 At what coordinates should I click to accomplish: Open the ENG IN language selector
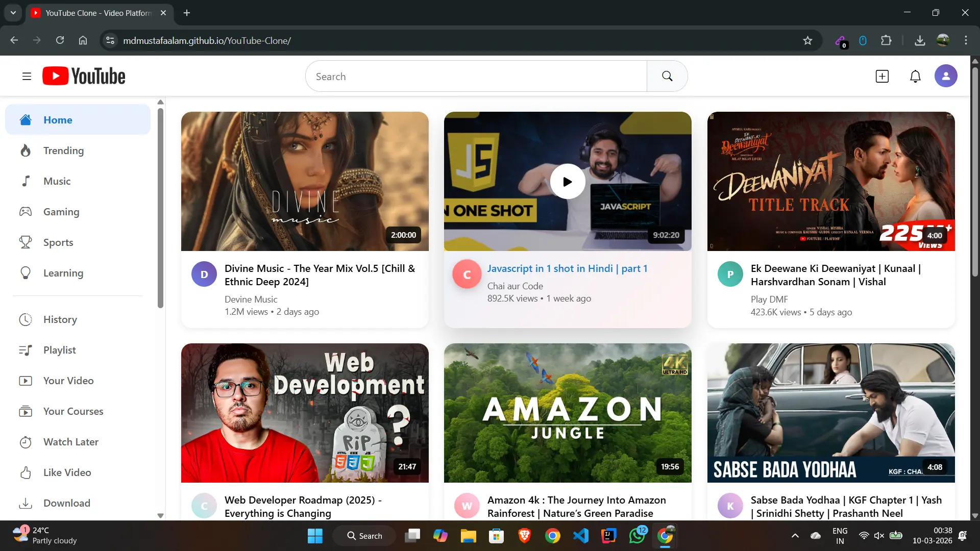840,536
